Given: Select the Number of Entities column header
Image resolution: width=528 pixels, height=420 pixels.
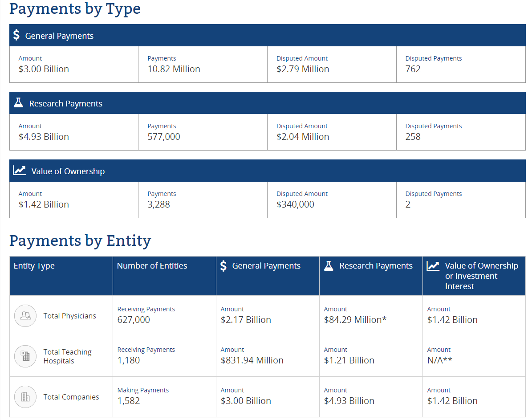Looking at the screenshot, I should [x=152, y=266].
